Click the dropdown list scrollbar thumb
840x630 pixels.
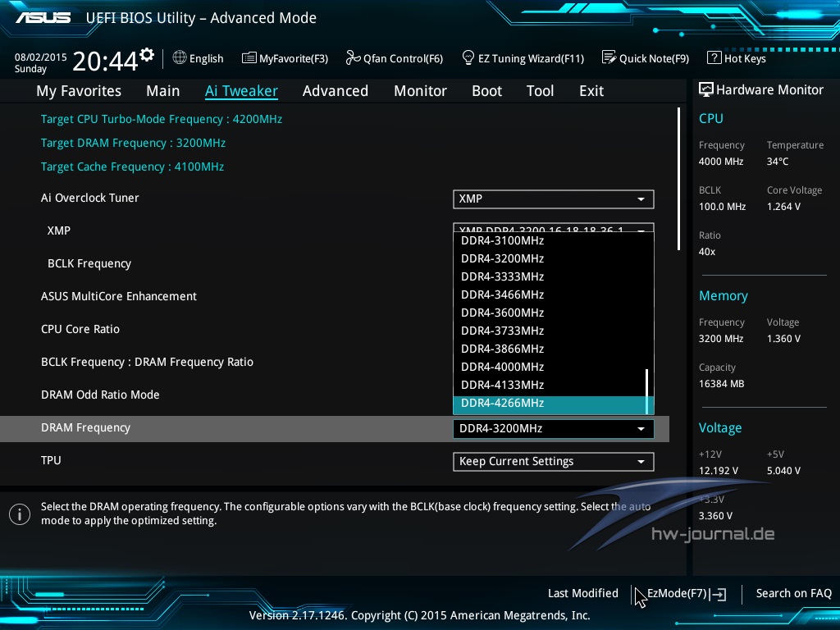click(x=647, y=391)
